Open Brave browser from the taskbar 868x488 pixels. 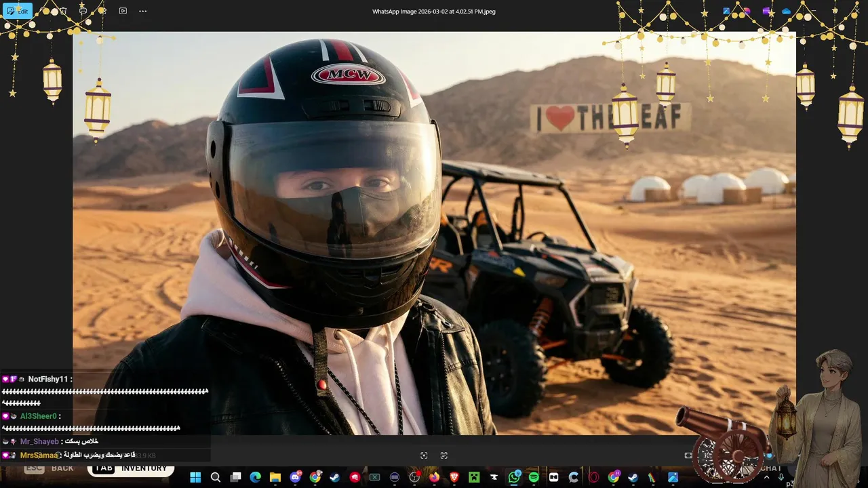(454, 477)
